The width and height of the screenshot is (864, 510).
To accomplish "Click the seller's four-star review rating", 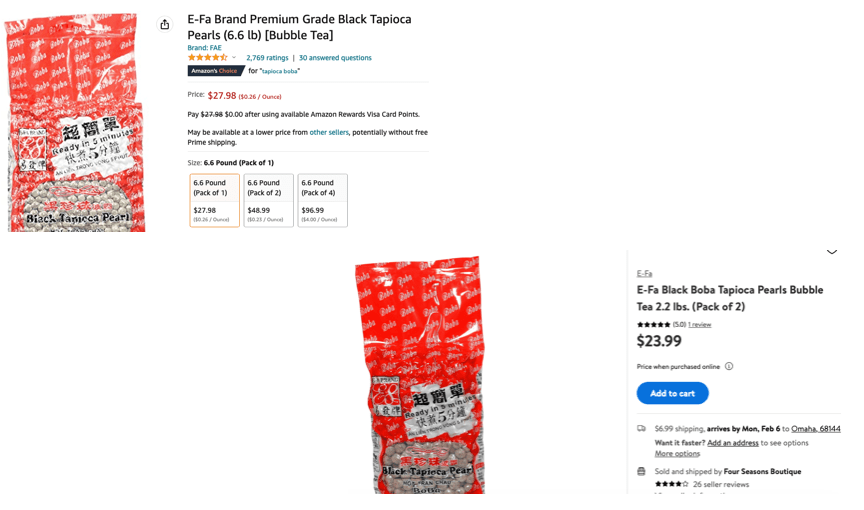I will click(671, 484).
